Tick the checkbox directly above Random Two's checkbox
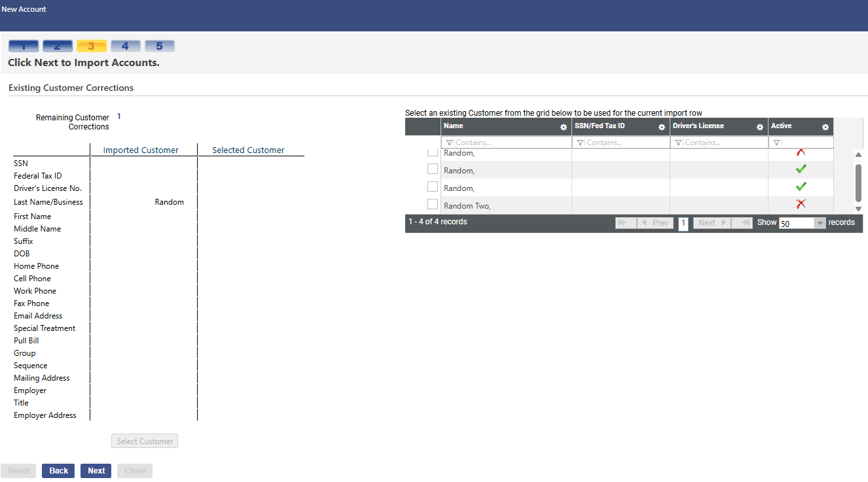 pos(433,187)
